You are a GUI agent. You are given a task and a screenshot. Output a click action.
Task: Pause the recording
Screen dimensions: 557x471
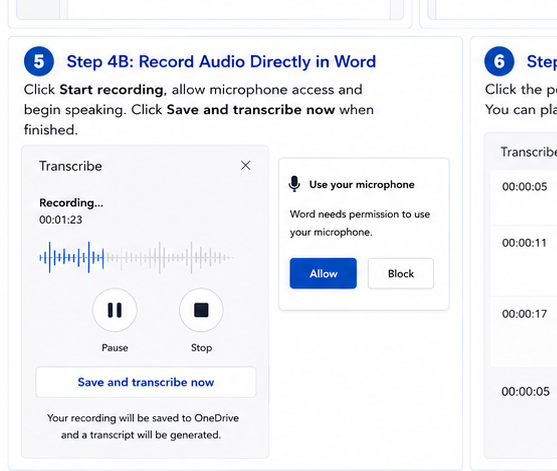click(114, 310)
